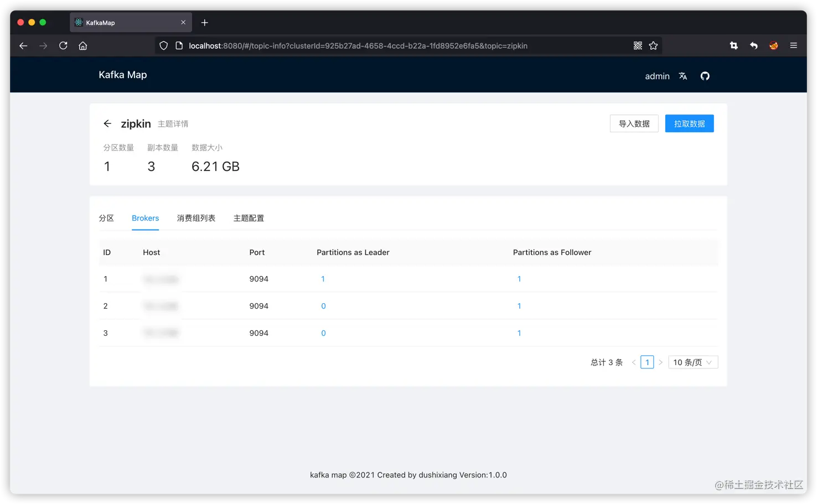
Task: Click the crop screenshot toolbar icon
Action: click(734, 46)
